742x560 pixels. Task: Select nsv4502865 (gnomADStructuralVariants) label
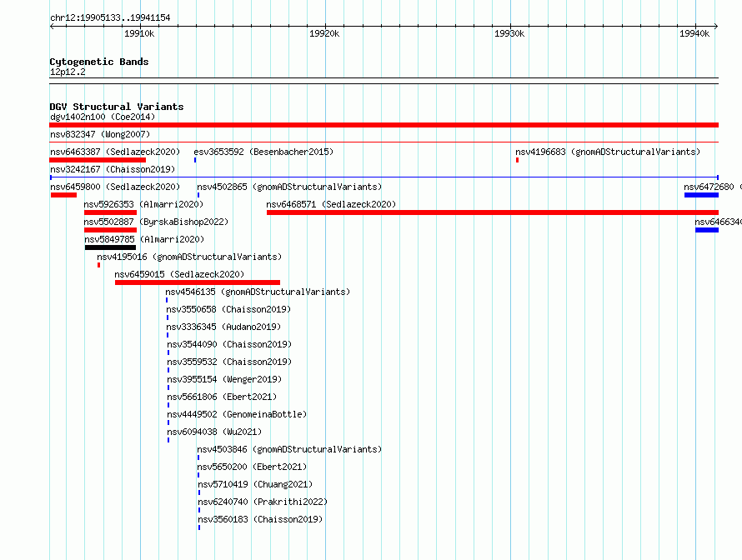(289, 187)
